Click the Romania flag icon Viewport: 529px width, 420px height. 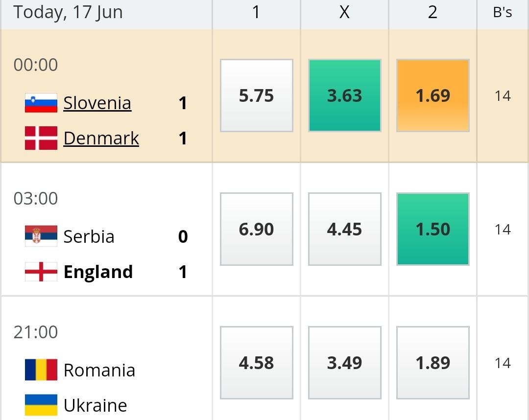click(x=41, y=370)
